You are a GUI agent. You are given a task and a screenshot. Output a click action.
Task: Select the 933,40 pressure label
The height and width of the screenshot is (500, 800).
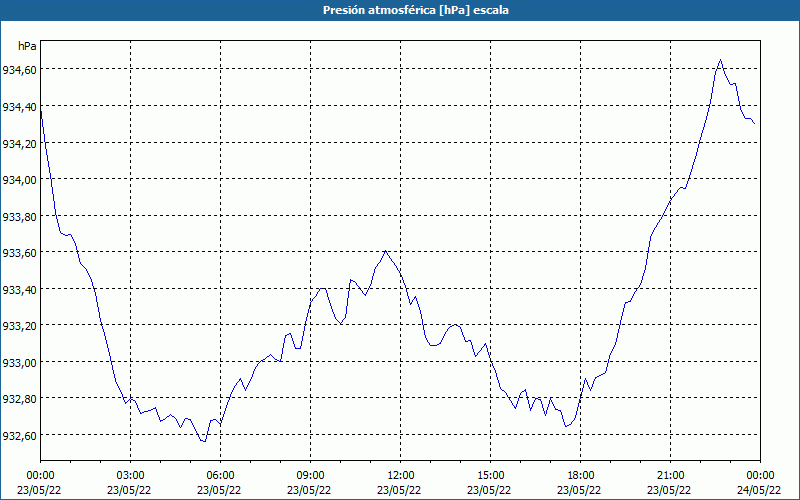19,289
